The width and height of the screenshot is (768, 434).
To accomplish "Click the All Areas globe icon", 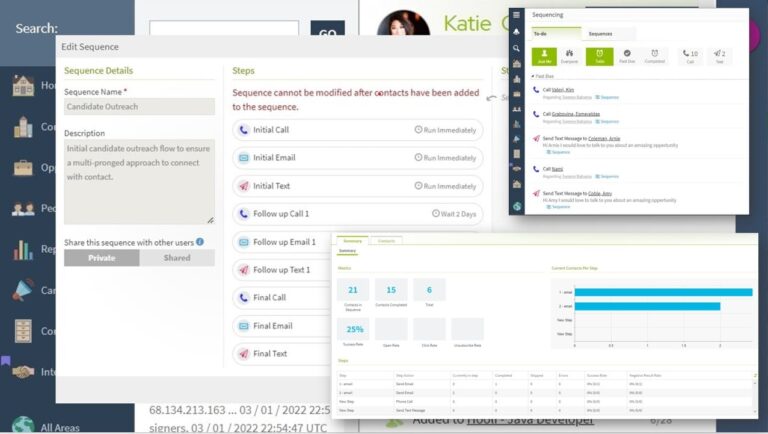I will point(23,425).
